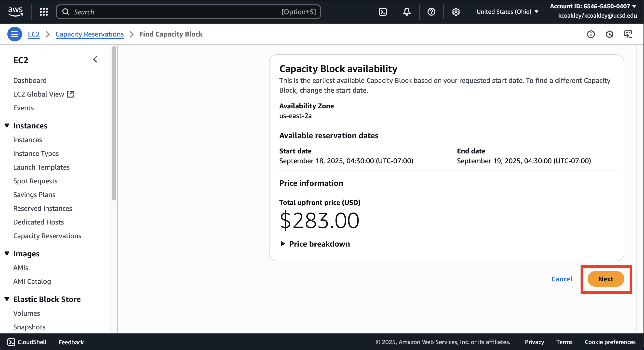
Task: Click the Capacity Reservations breadcrumb link
Action: pyautogui.click(x=90, y=34)
